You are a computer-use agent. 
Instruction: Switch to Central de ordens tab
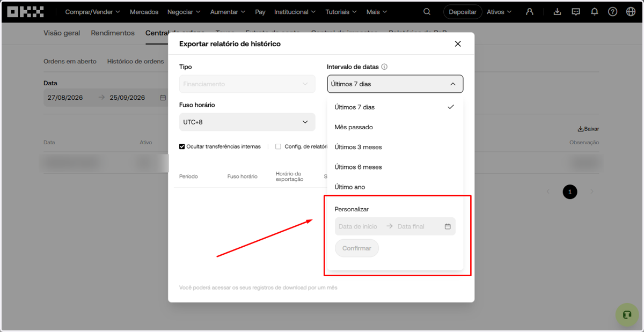tap(175, 33)
